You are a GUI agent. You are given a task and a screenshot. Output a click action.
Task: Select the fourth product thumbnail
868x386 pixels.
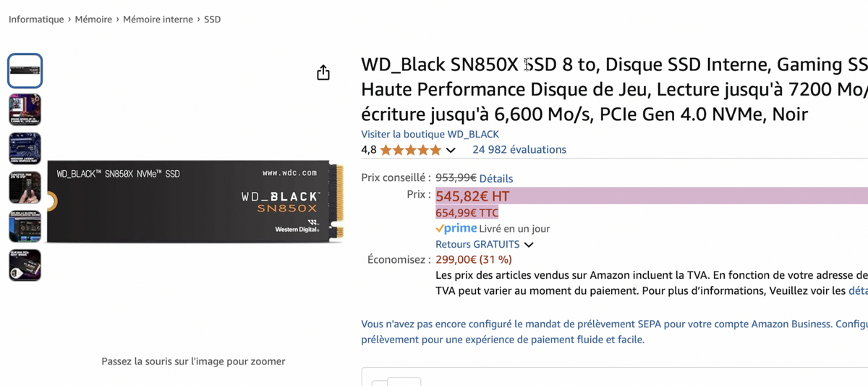point(25,188)
